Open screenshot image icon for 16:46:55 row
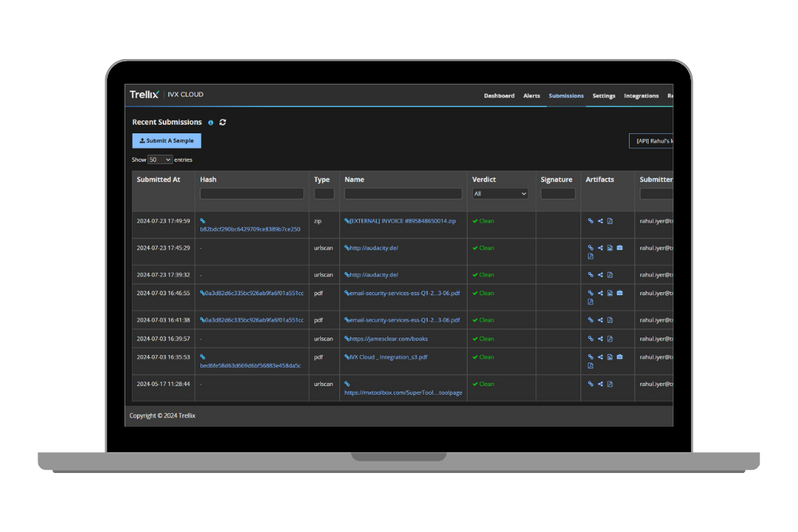This screenshot has height=532, width=798. point(610,294)
